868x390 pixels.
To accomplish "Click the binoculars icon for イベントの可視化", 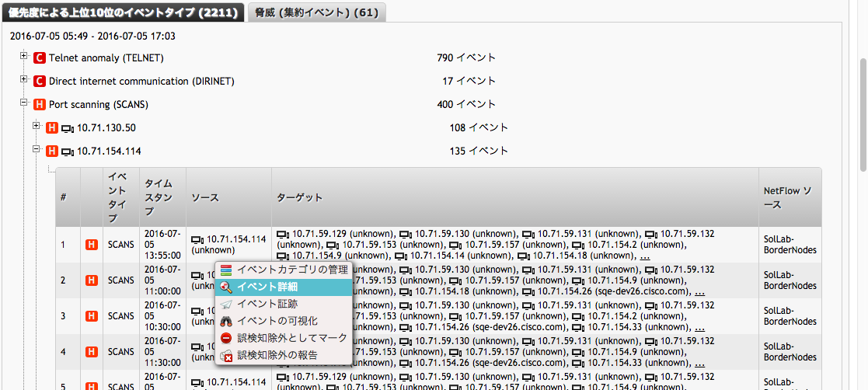I will tap(226, 321).
